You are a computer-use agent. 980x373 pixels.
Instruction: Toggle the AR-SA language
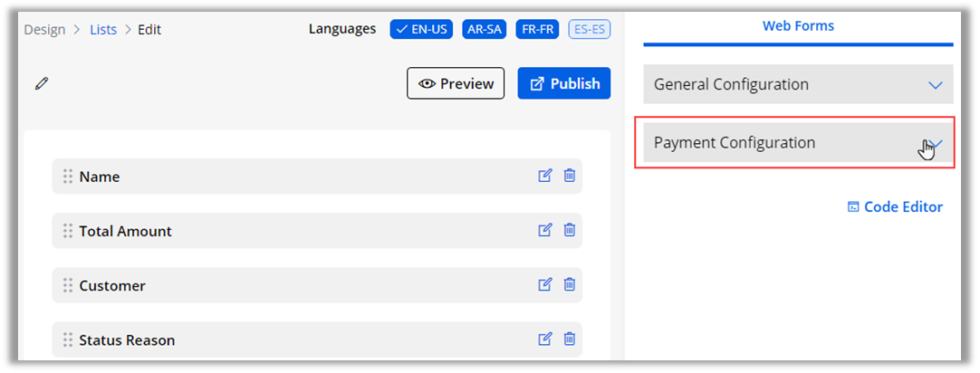pos(485,29)
